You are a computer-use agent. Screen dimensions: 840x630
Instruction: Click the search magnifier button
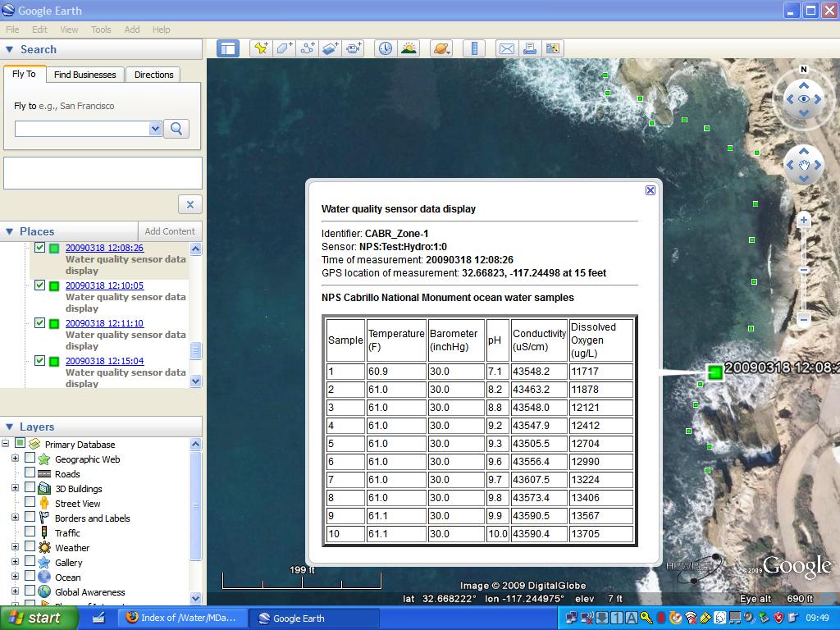(176, 129)
